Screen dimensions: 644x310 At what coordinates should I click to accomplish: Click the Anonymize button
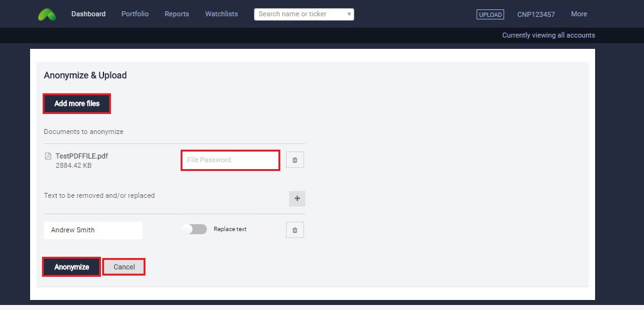tap(71, 267)
